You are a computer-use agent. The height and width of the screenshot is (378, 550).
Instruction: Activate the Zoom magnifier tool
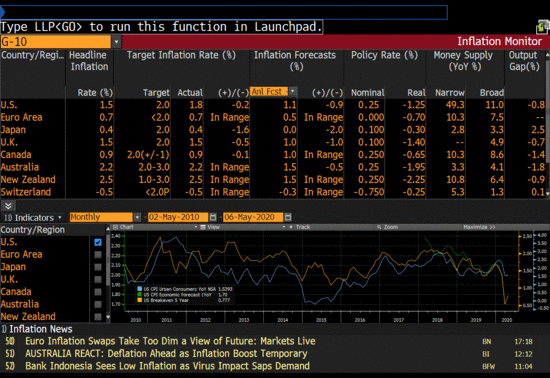point(379,227)
